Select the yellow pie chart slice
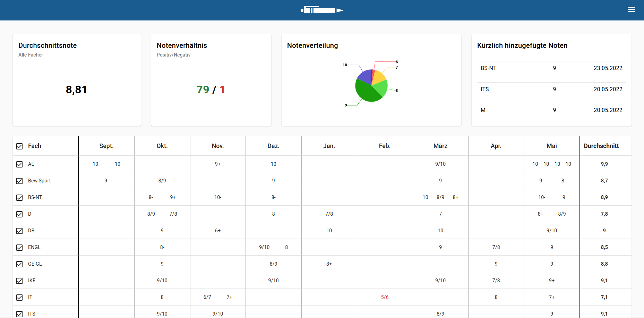 coord(378,77)
